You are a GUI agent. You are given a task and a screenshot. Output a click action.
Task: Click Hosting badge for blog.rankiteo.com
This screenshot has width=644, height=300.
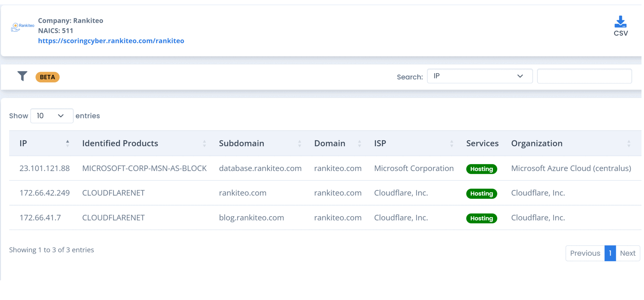[481, 218]
